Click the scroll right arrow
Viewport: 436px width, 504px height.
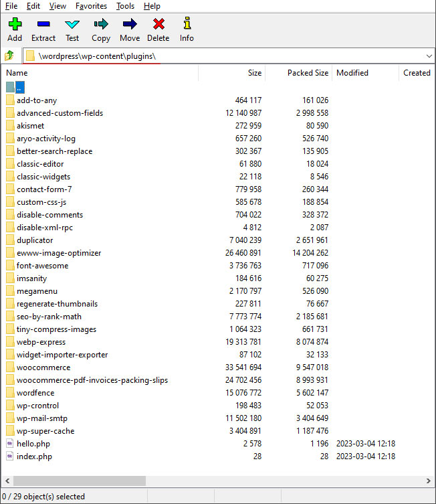pos(428,481)
